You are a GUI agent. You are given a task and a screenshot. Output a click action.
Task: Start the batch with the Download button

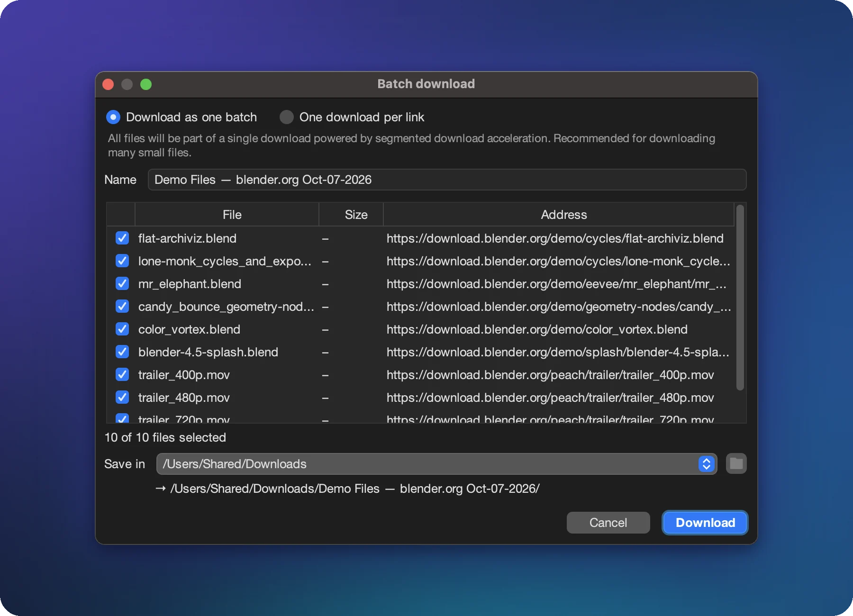(x=705, y=523)
